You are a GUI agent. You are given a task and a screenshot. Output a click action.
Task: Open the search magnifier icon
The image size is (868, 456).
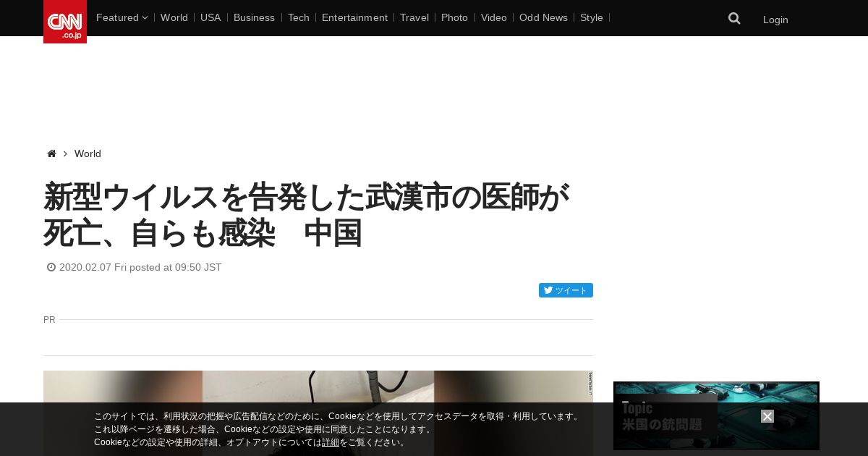(734, 18)
